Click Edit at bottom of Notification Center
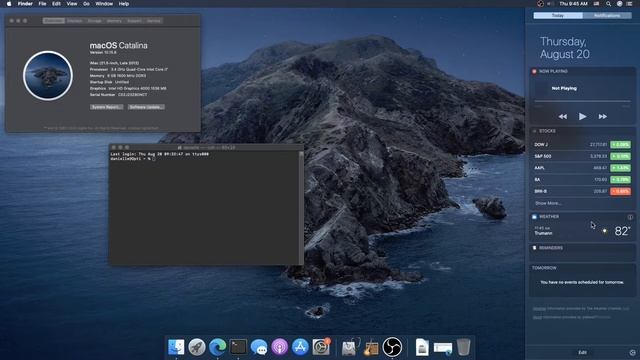640x360 pixels. tap(582, 352)
